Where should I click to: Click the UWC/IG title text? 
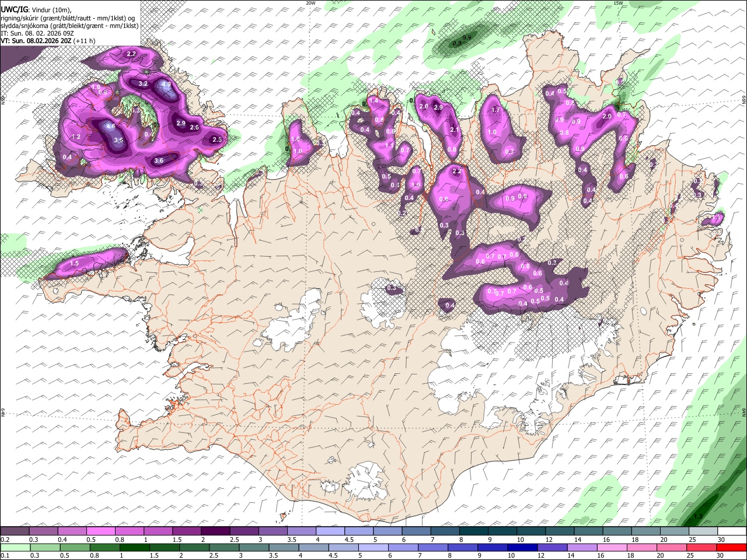click(13, 9)
